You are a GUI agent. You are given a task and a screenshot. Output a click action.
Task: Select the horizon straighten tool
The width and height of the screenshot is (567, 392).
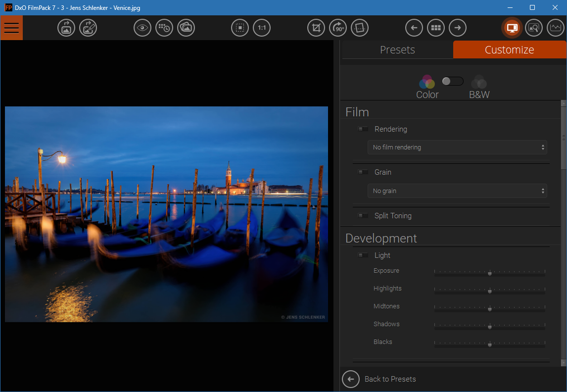tap(360, 28)
